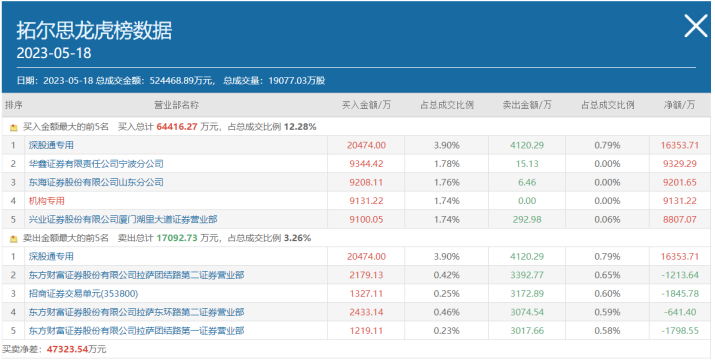This screenshot has height=362, width=715.
Task: Click sell amount 6.46
Action: pos(527,182)
